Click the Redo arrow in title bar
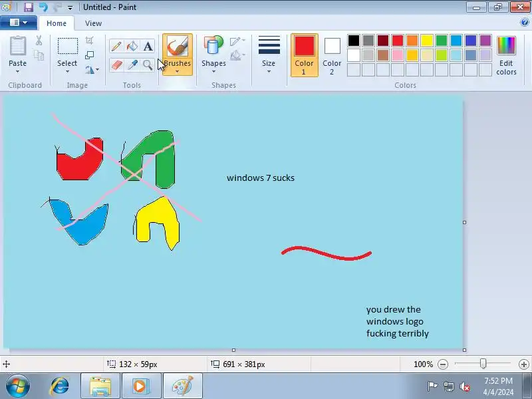 57,7
